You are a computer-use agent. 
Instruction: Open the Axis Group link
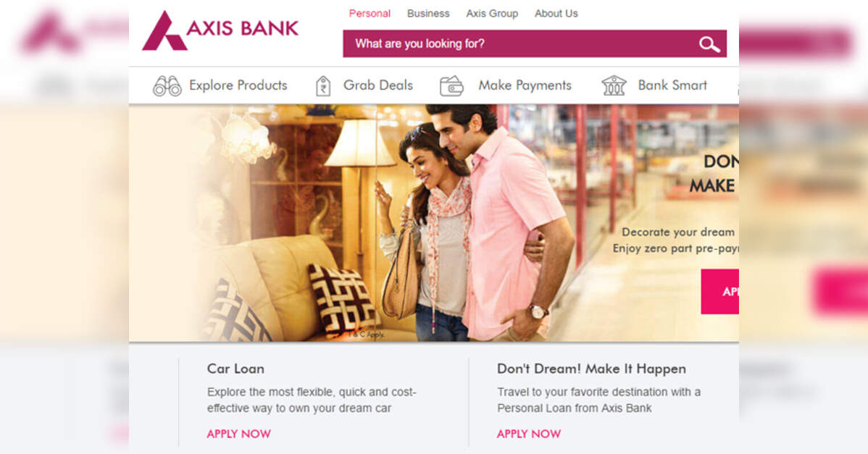491,13
